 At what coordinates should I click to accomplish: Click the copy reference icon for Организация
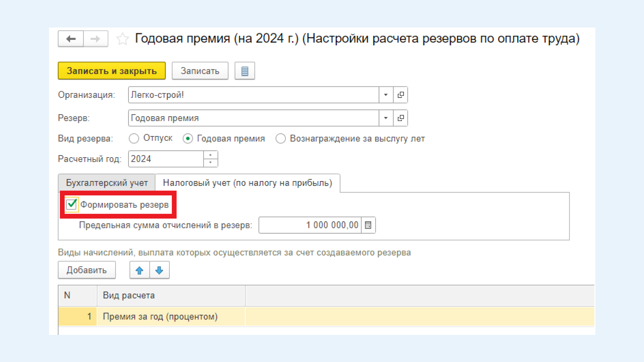tap(400, 95)
